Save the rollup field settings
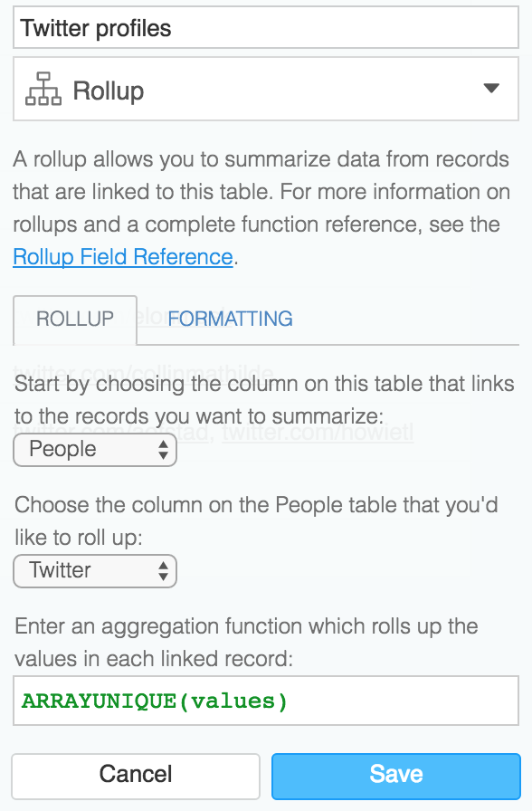Viewport: 532px width, 811px height. tap(396, 776)
